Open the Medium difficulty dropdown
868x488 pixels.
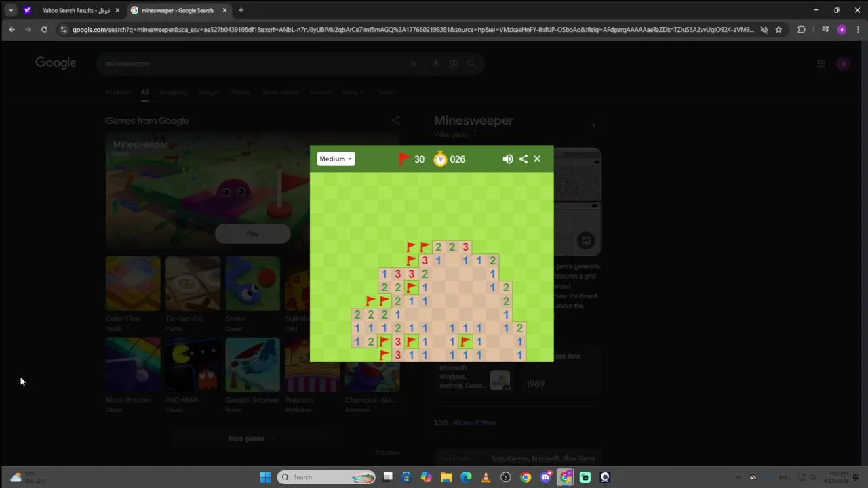click(336, 159)
